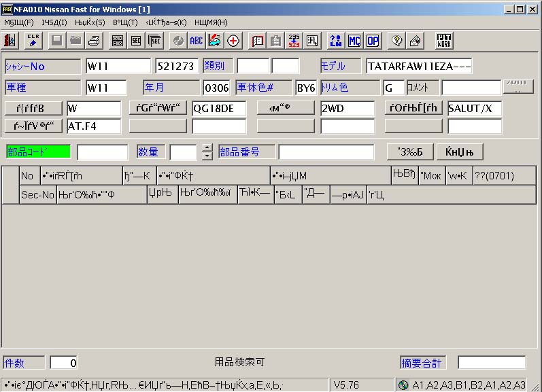The width and height of the screenshot is (542, 392).
Task: Click the part code input field
Action: (x=103, y=152)
